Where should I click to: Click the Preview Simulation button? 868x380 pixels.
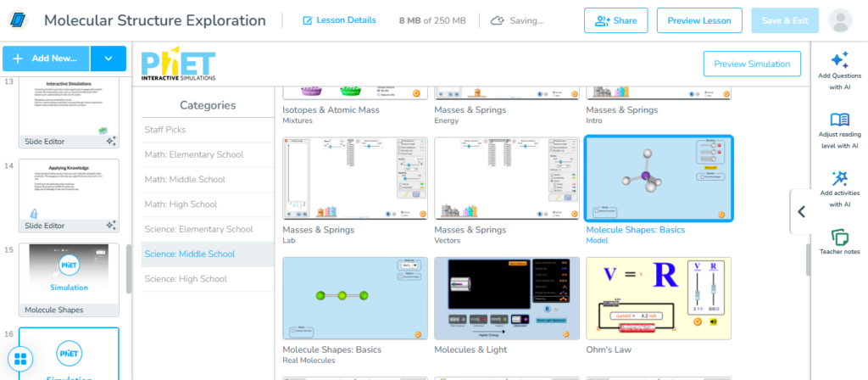752,64
